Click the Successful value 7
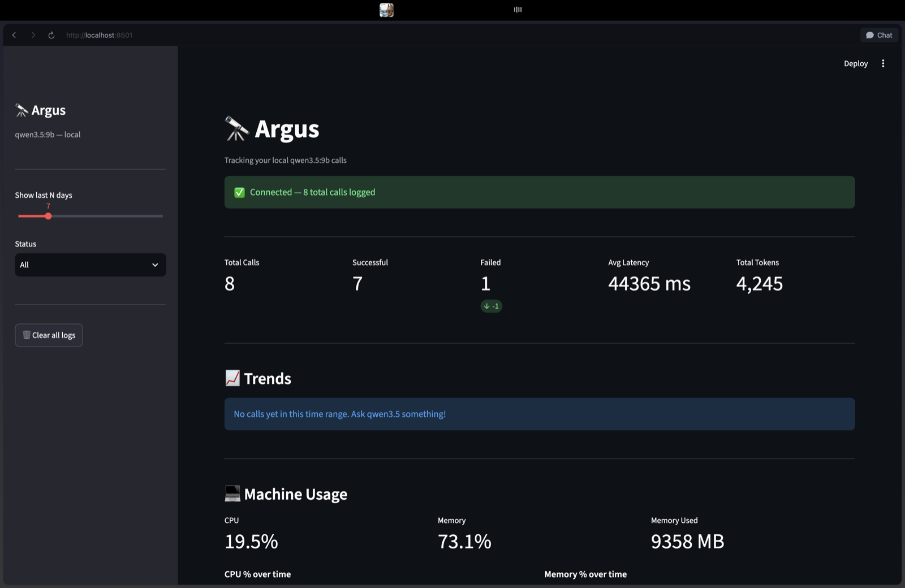 coord(357,283)
